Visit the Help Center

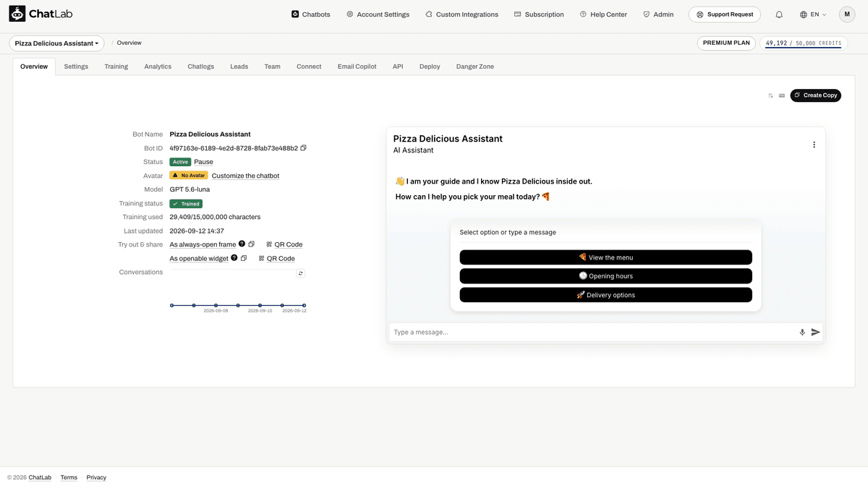[x=603, y=14]
